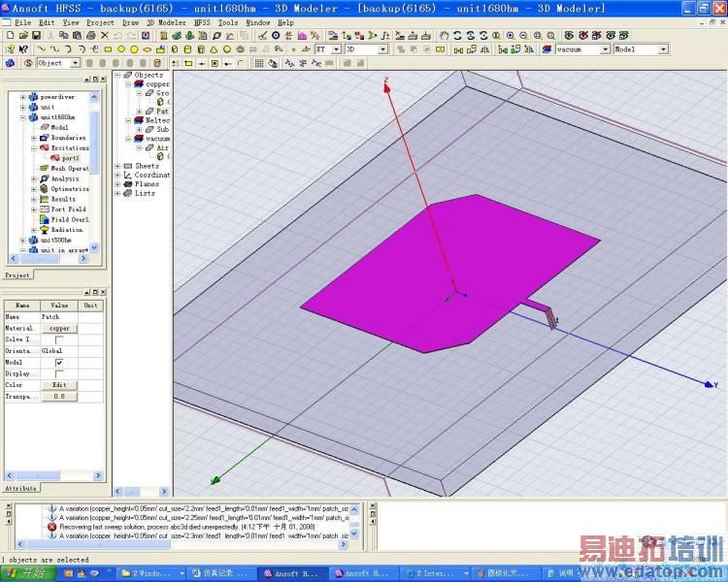The image size is (728, 582).
Task: Open the 2 Internet taskbar group
Action: pos(437,573)
